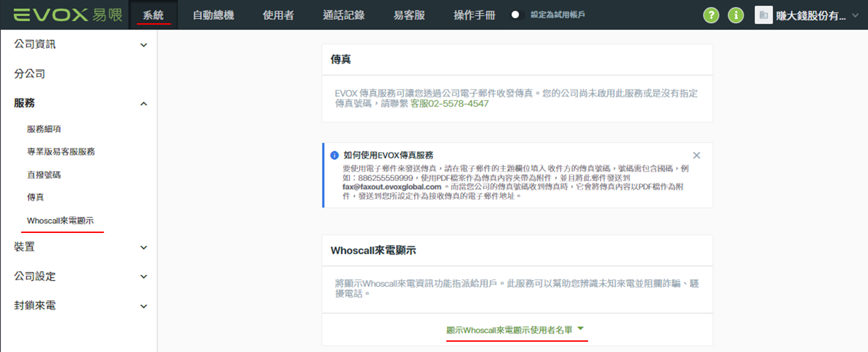Click the 將顯示Whoscall來電資訊功能 description text
The width and height of the screenshot is (868, 352).
[x=517, y=289]
